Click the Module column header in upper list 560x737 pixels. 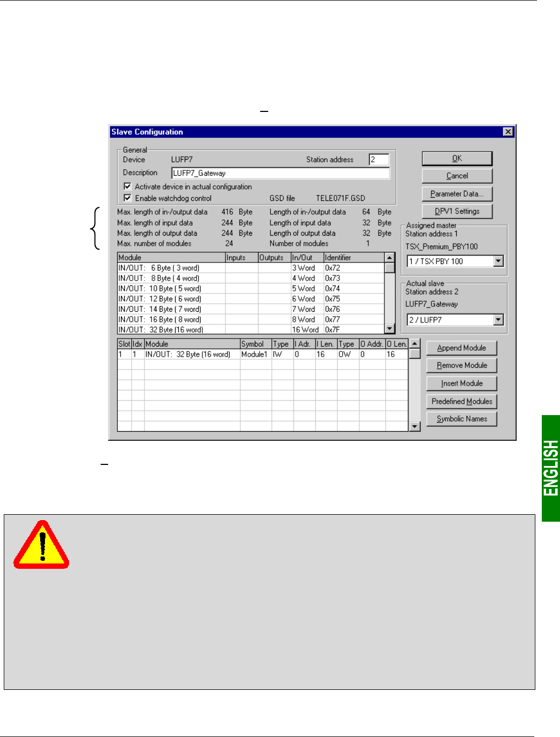click(x=171, y=258)
